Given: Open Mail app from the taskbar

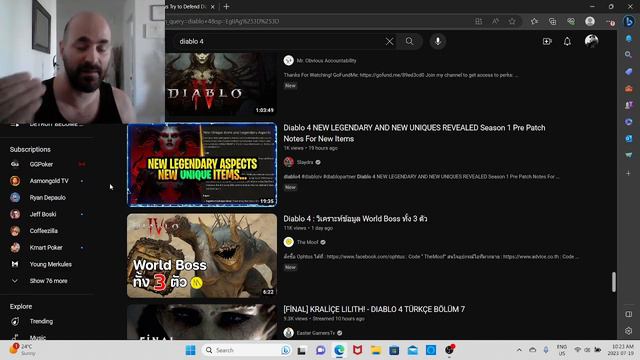Looking at the screenshot, I should pos(413,350).
